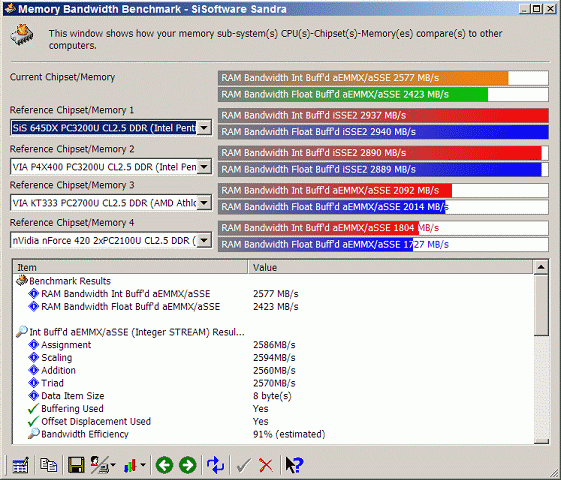Click the 2570MB/s Triad value
The image size is (561, 480).
click(x=274, y=383)
